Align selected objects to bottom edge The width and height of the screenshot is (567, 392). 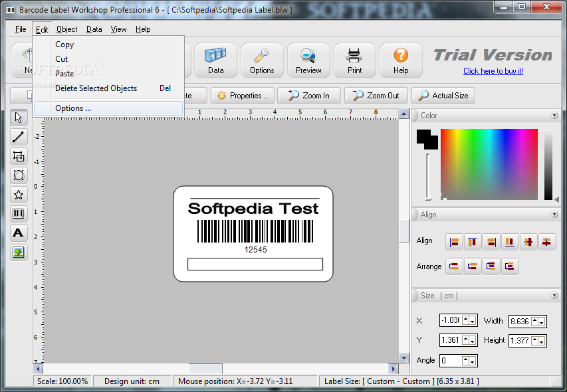coord(510,242)
